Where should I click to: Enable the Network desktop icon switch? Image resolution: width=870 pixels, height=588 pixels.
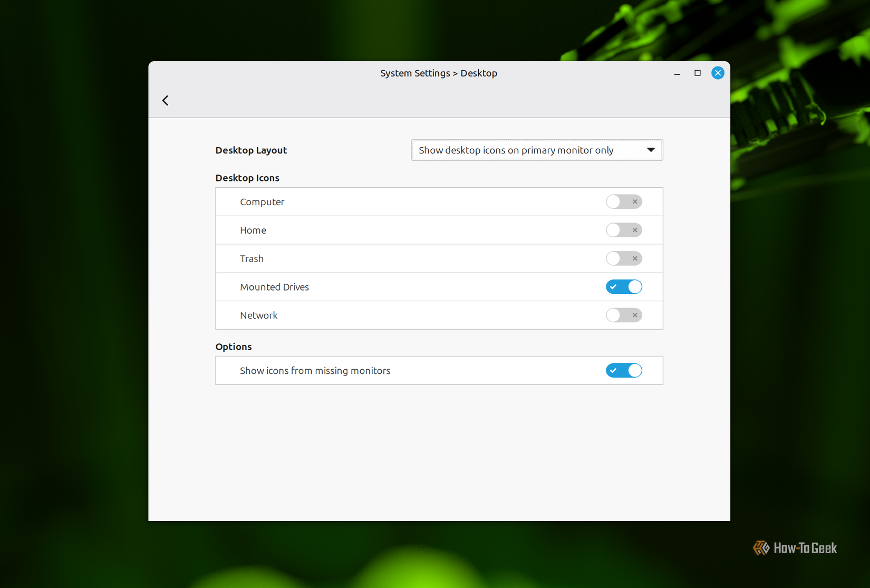[624, 315]
